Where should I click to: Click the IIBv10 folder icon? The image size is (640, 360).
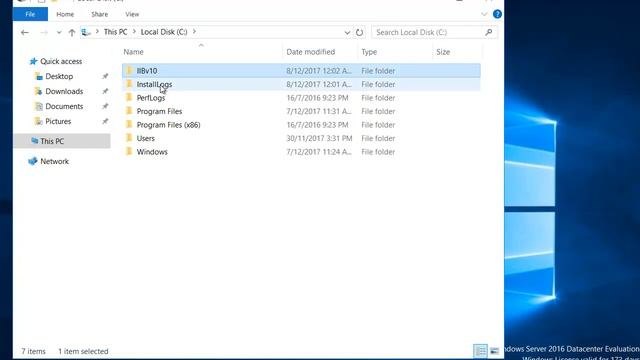(x=129, y=70)
